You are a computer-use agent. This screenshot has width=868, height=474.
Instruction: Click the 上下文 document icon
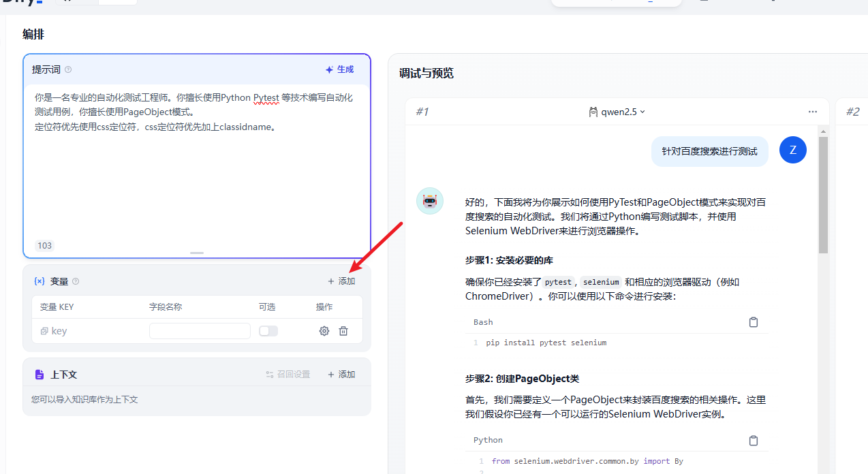pos(40,375)
